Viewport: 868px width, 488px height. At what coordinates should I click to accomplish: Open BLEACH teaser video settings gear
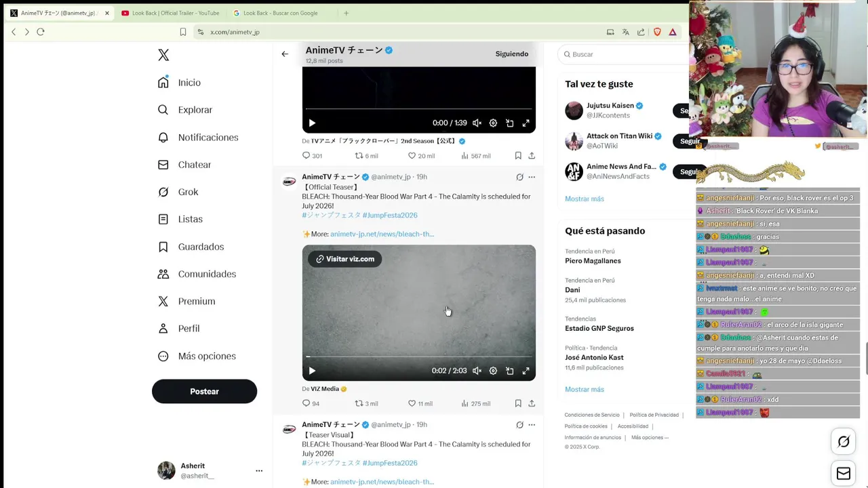pos(493,371)
